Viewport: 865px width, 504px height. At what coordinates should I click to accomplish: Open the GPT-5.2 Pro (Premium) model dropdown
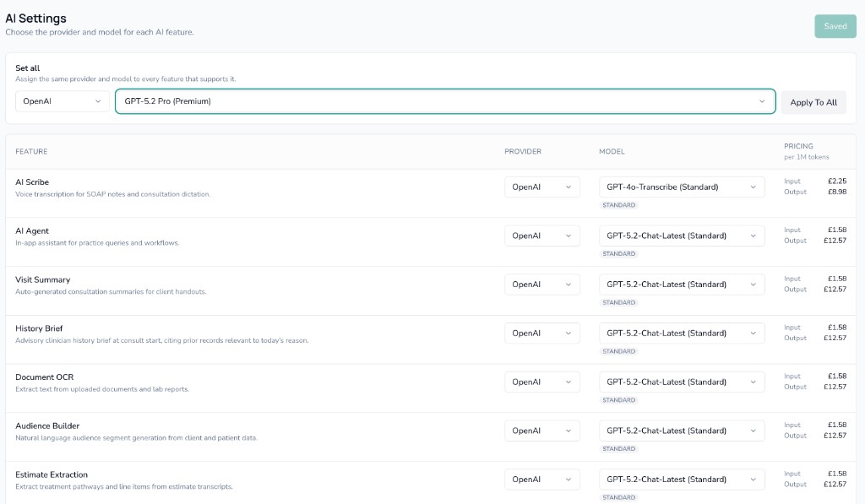445,101
